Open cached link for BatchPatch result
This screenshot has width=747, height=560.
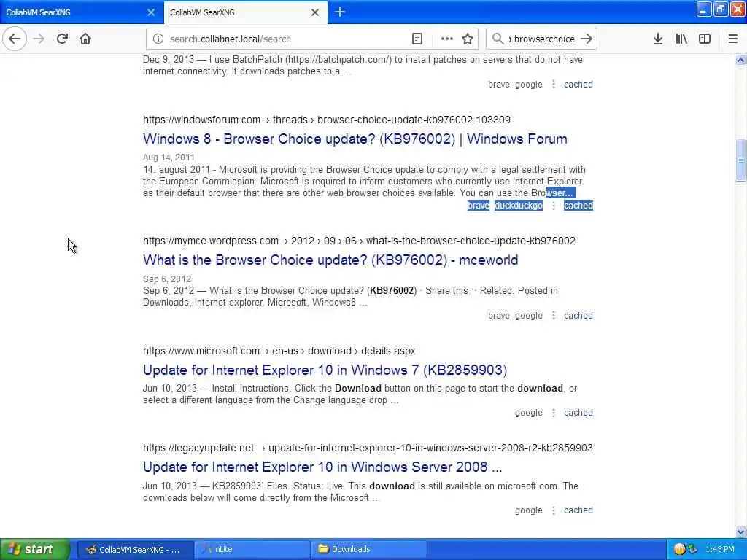[x=578, y=85]
